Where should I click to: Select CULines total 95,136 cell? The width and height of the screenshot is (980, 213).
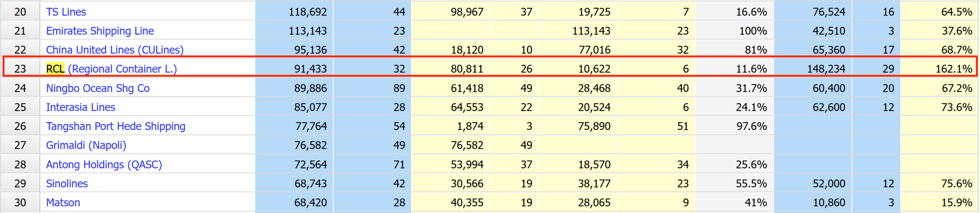coord(294,49)
